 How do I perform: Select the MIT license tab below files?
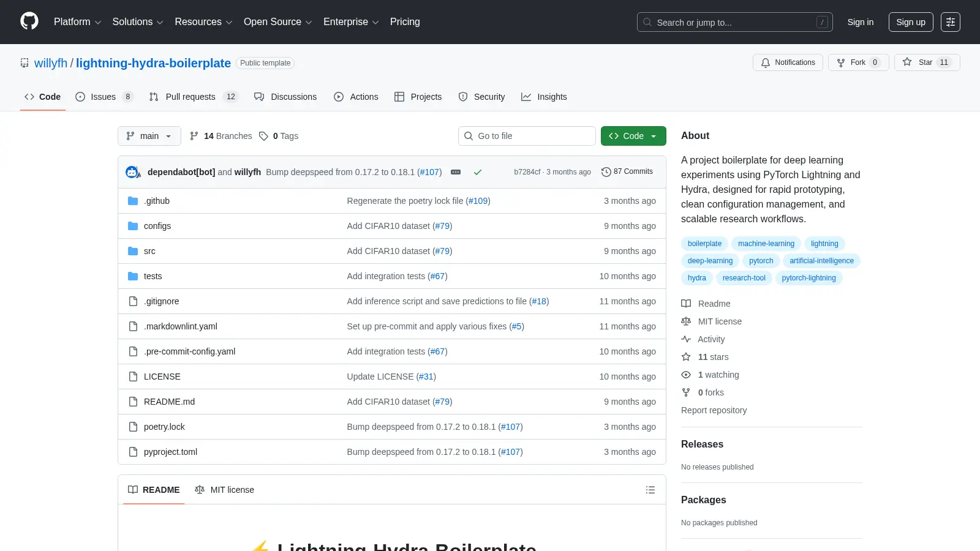point(224,490)
